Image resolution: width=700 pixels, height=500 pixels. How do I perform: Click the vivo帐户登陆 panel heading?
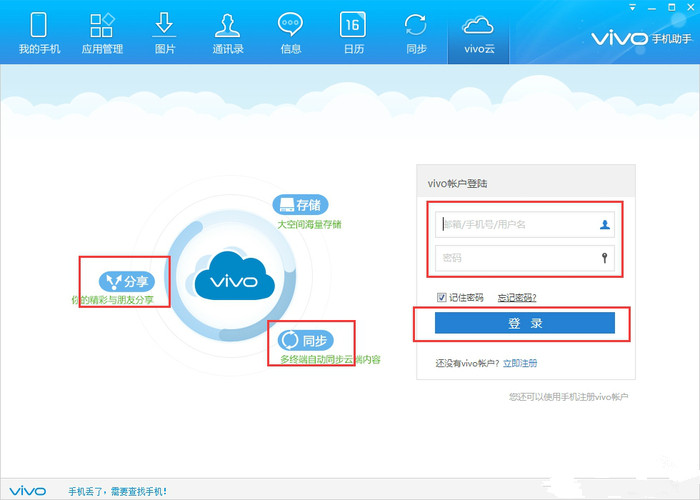[457, 183]
